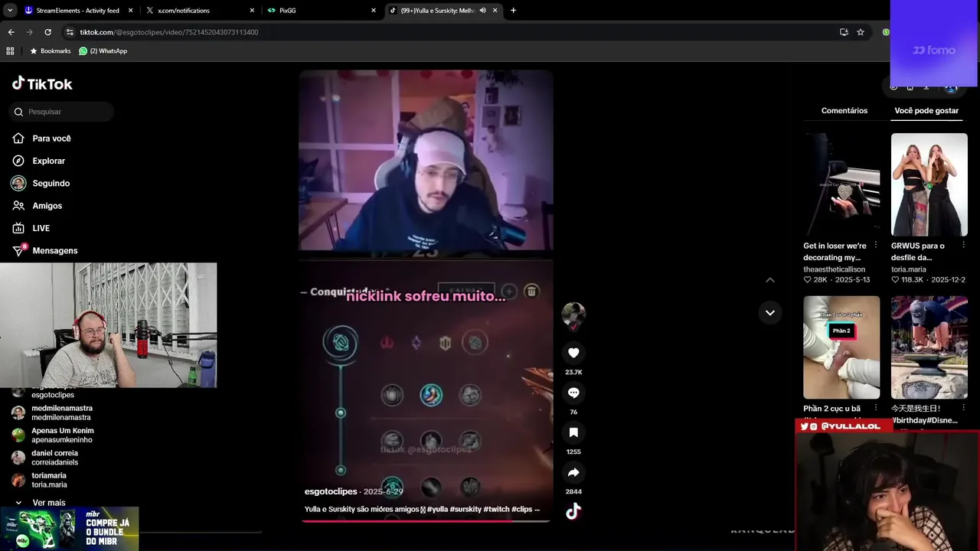This screenshot has height=551, width=980.
Task: Open GRWUS para o desfile thumbnail
Action: [929, 184]
